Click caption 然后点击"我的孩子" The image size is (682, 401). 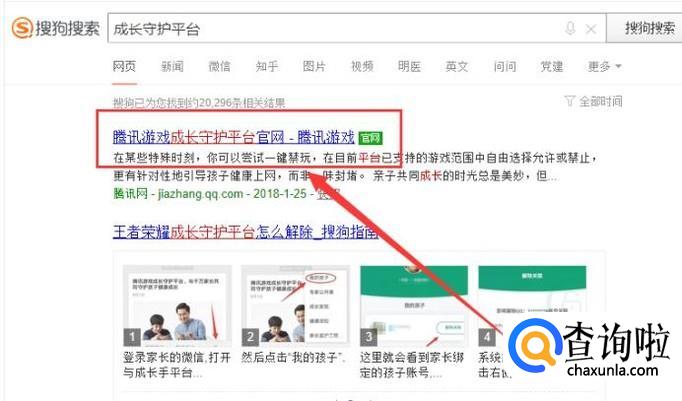294,358
